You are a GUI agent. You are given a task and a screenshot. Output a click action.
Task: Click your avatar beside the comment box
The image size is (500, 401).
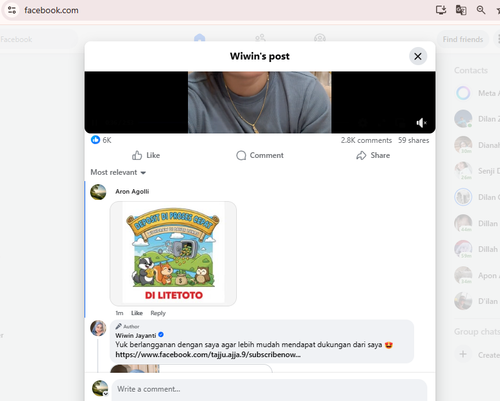(x=100, y=388)
